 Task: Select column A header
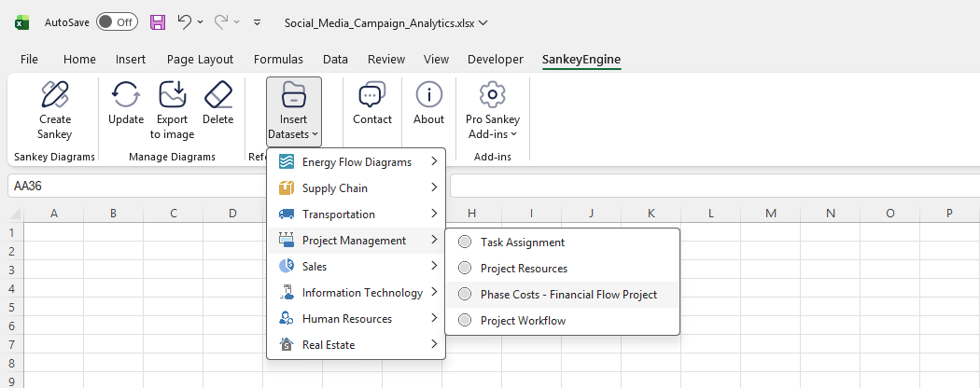tap(54, 214)
